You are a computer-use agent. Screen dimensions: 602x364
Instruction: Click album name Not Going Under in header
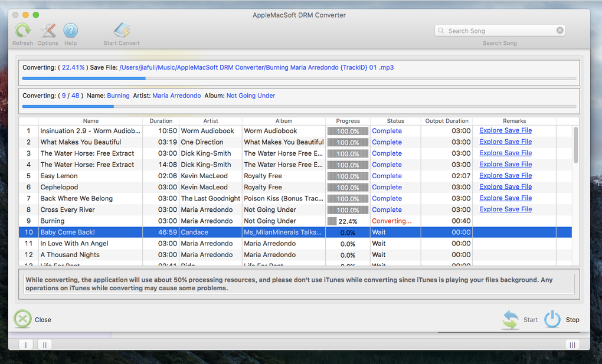[251, 96]
